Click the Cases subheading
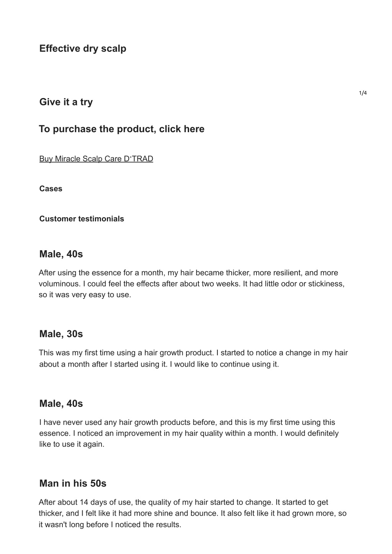Image resolution: width=392 pixels, height=554 pixels. click(51, 188)
